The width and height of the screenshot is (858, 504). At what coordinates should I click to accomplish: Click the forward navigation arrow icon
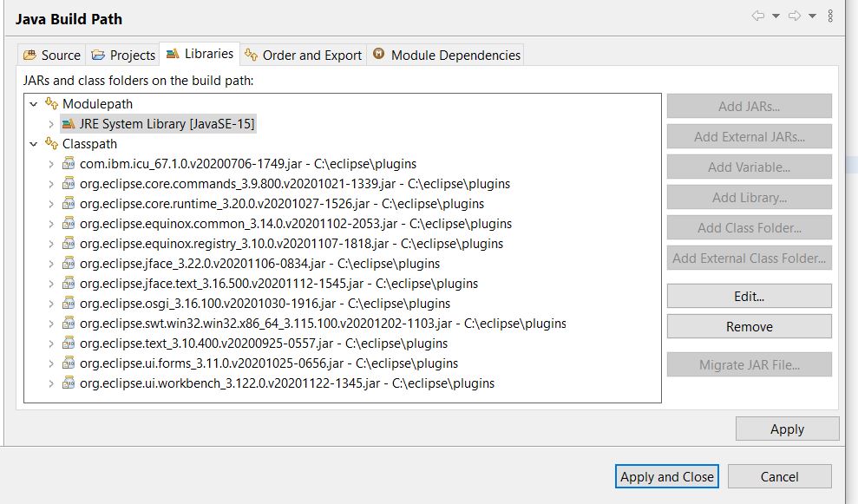pos(794,16)
